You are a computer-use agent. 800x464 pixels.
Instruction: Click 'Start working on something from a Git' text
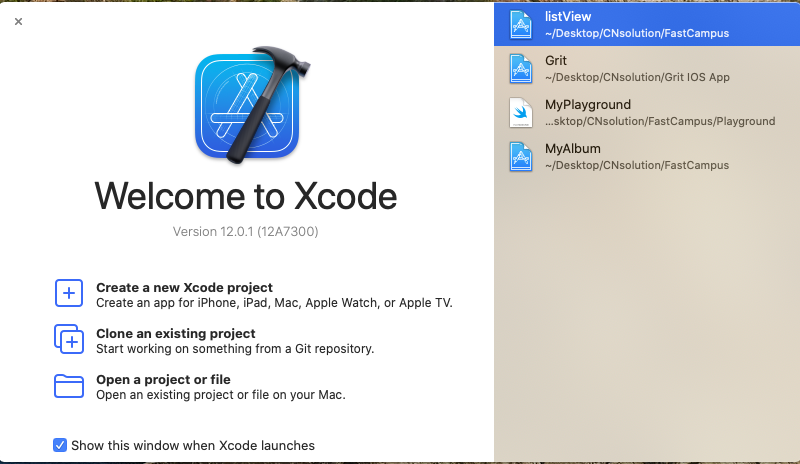tap(235, 349)
